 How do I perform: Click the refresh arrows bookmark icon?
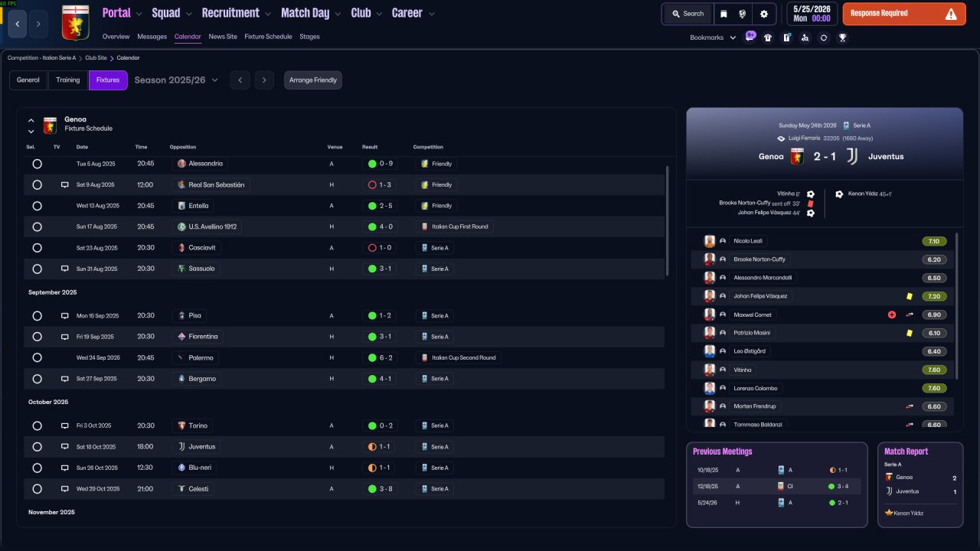click(824, 37)
